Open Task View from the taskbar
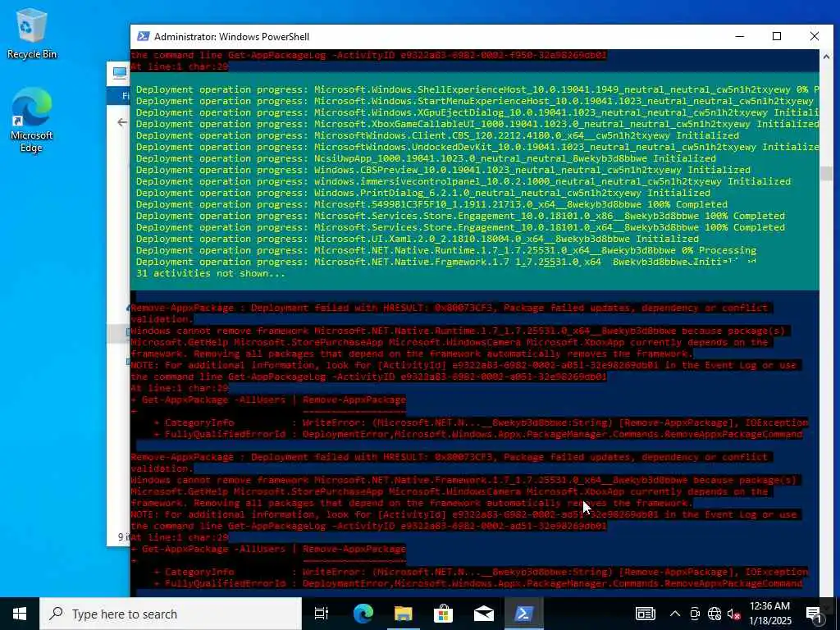This screenshot has width=840, height=630. coord(322,614)
